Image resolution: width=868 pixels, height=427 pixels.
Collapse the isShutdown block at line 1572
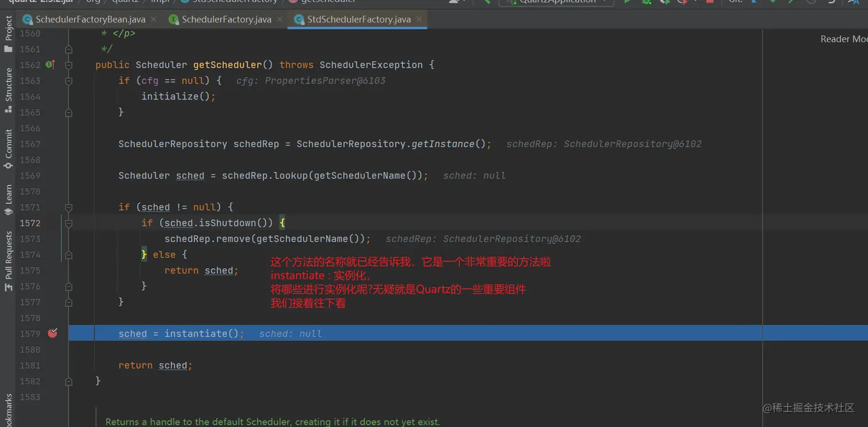point(68,223)
